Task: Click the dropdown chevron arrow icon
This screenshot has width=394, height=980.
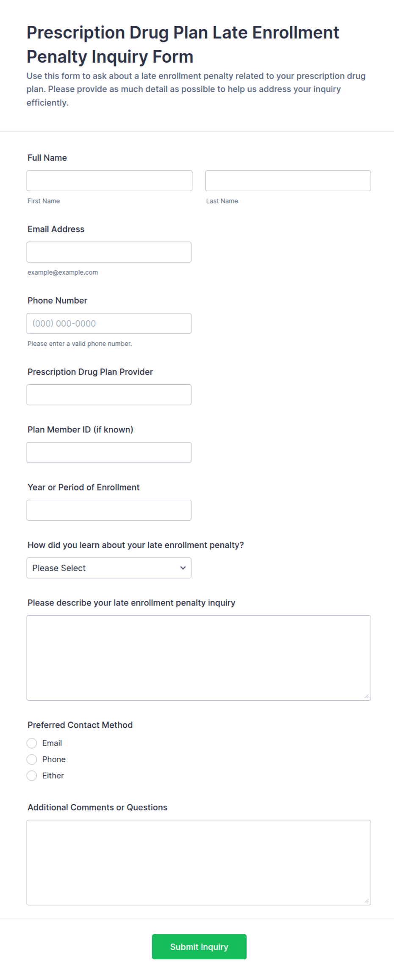Action: (x=183, y=568)
